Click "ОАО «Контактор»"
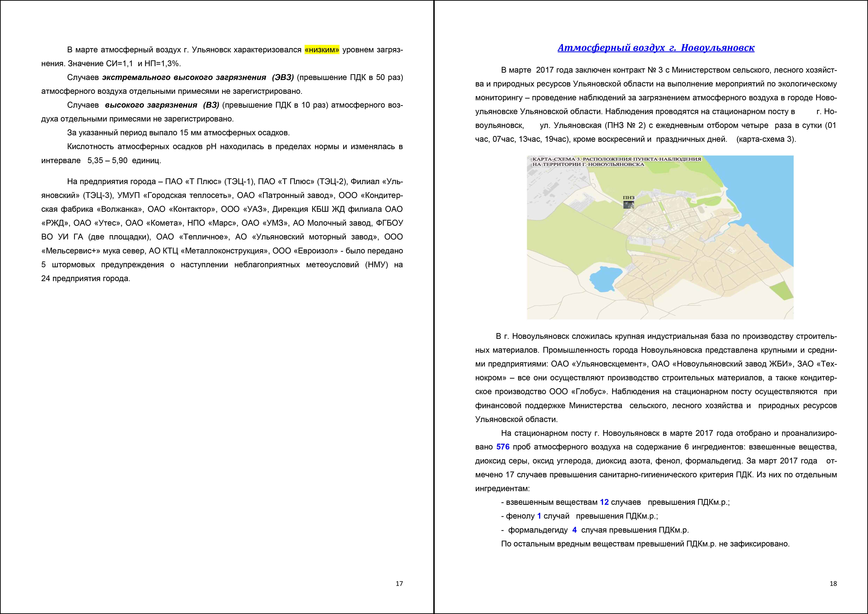The width and height of the screenshot is (868, 614). [x=182, y=209]
